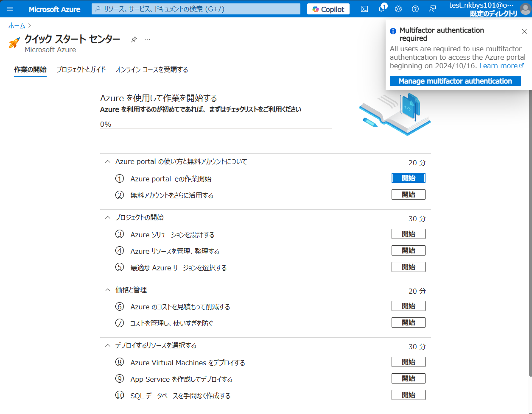Click the text コストを管理し、使いすぎを防ぐ

pos(172,323)
